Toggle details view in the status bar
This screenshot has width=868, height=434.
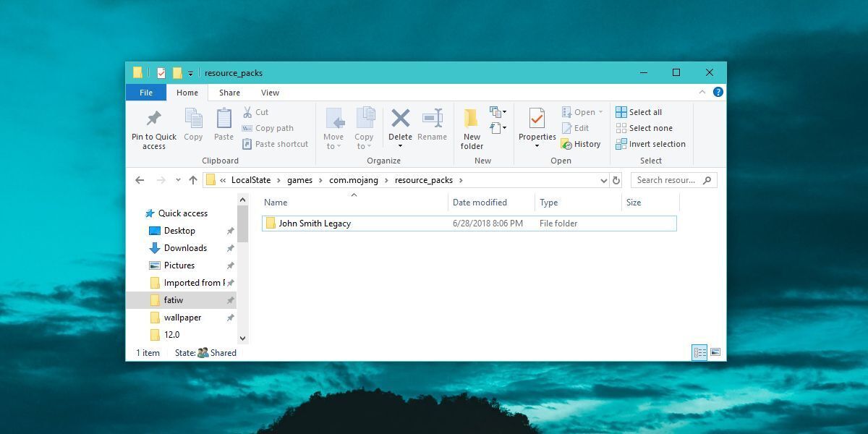[x=700, y=352]
